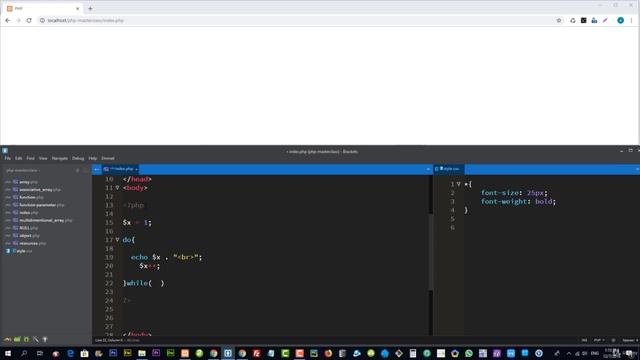
Task: Collapse the CSS rule fold at line 1
Action: coord(459,184)
